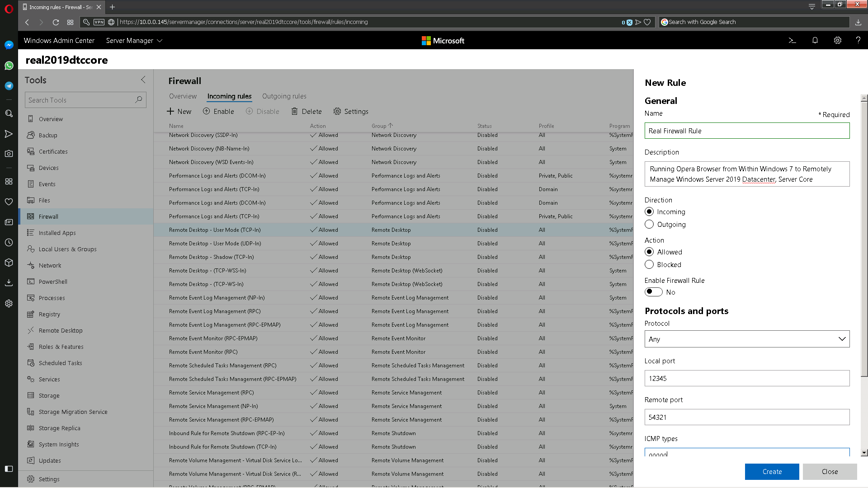Click the New rule button

[179, 112]
